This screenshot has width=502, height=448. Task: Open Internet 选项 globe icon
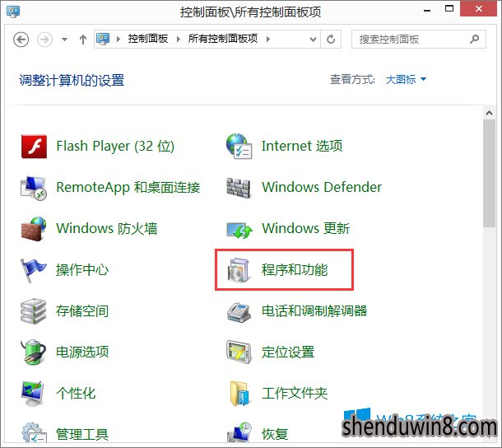tap(239, 146)
